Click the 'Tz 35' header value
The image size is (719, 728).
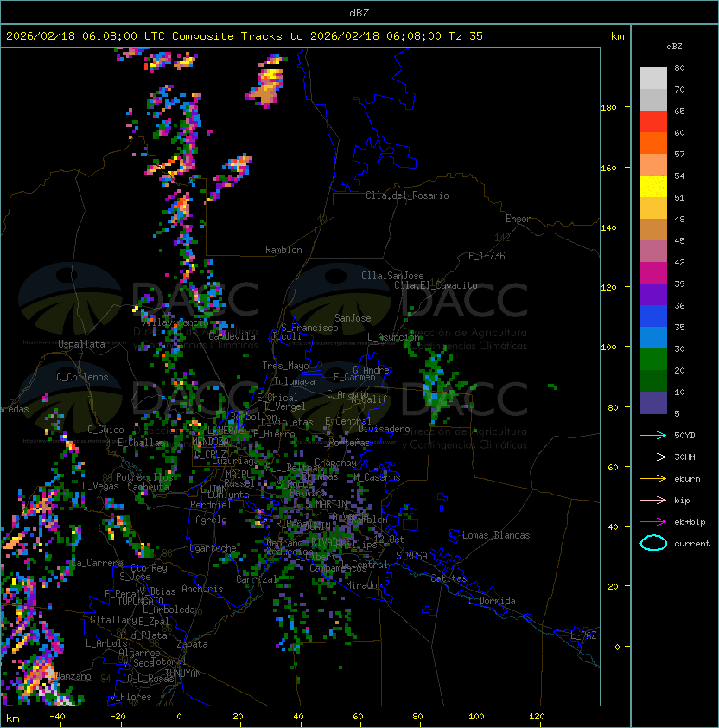tap(466, 35)
